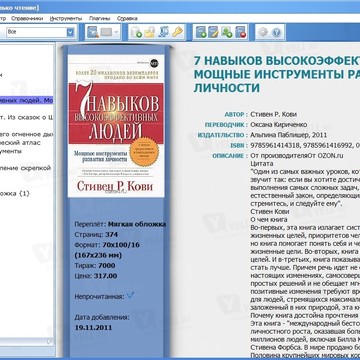The height and width of the screenshot is (360, 360).
Task: Click the 'ПЕРЕВОДЧИК' field label
Action: [x=224, y=125]
